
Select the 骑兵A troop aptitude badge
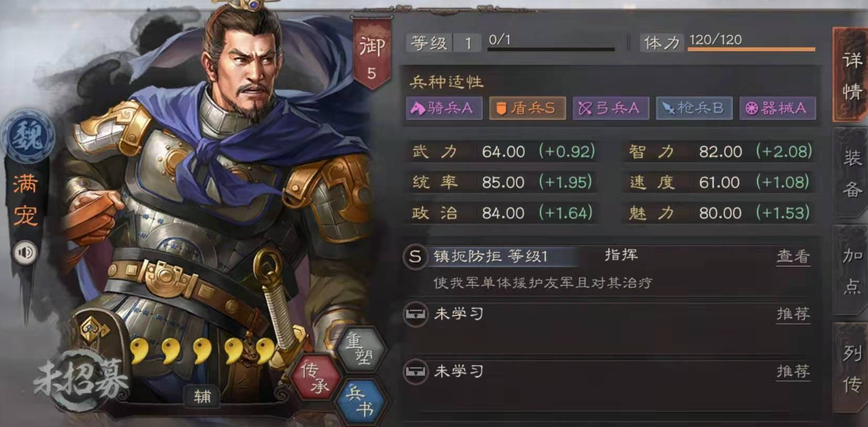(x=444, y=108)
